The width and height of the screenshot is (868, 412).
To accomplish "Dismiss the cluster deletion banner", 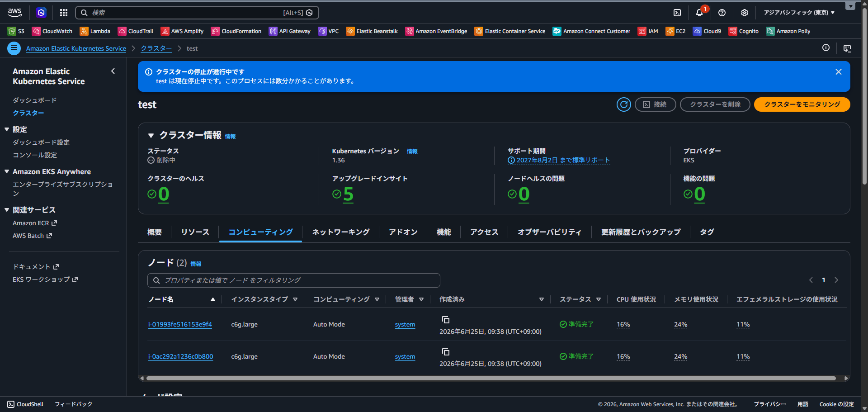I will tap(839, 72).
